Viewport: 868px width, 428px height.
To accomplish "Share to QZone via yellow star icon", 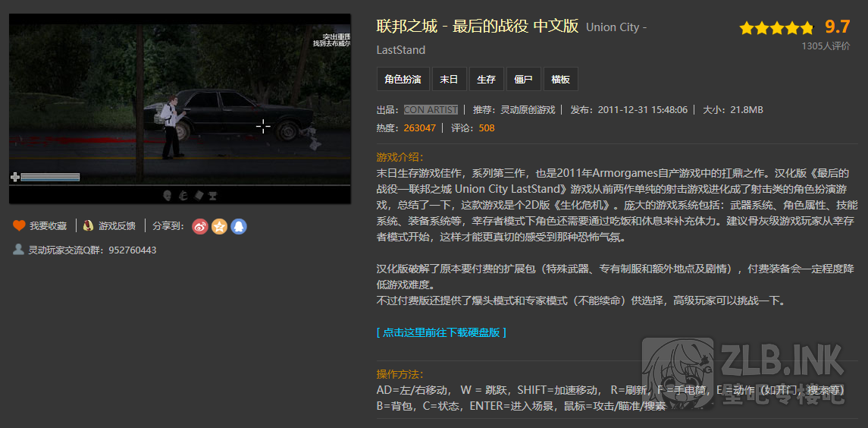I will 219,226.
